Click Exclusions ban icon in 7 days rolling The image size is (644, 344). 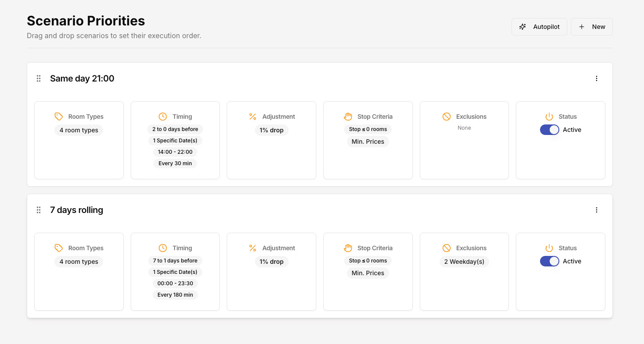[x=447, y=248]
